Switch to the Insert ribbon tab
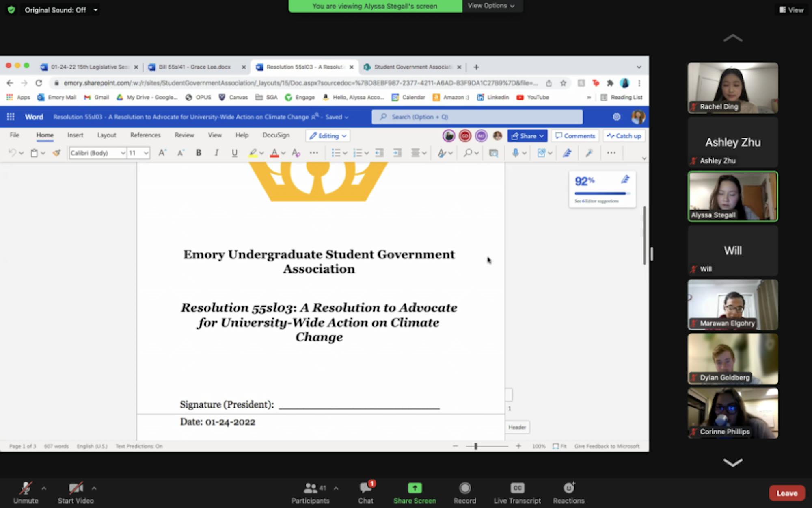Image resolution: width=812 pixels, height=508 pixels. (75, 135)
